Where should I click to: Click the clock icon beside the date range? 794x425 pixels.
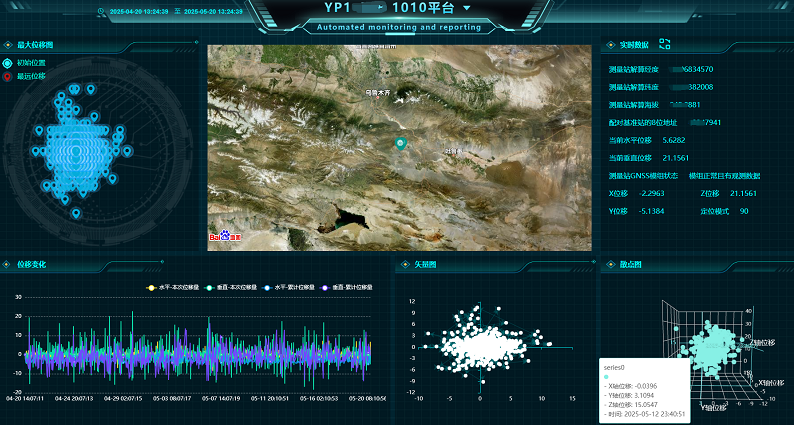[101, 11]
